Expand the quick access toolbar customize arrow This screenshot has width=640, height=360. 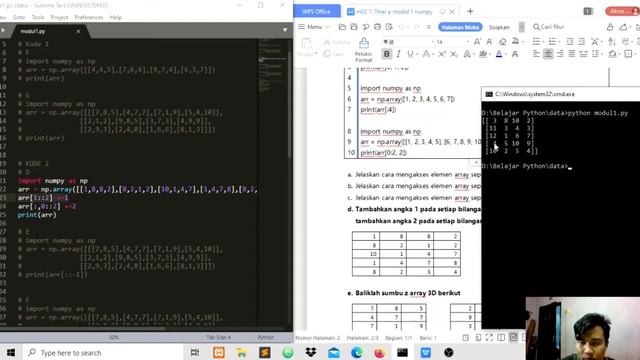click(x=429, y=27)
